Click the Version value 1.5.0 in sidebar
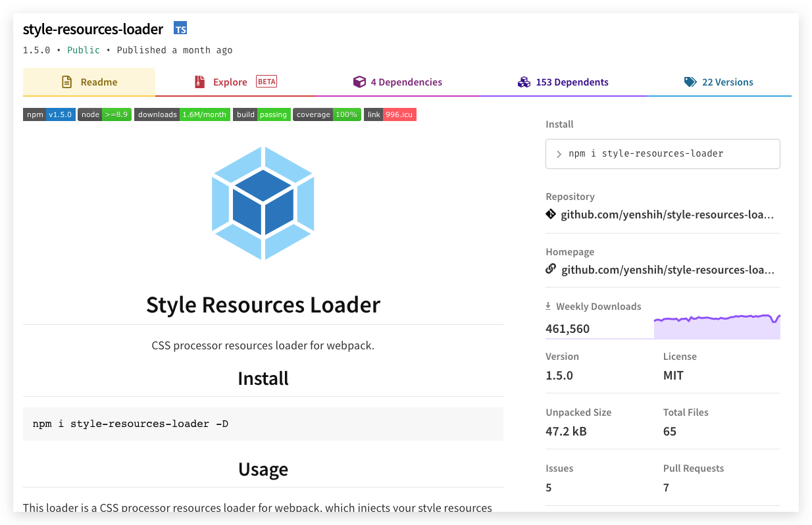Image resolution: width=812 pixels, height=525 pixels. pyautogui.click(x=559, y=376)
